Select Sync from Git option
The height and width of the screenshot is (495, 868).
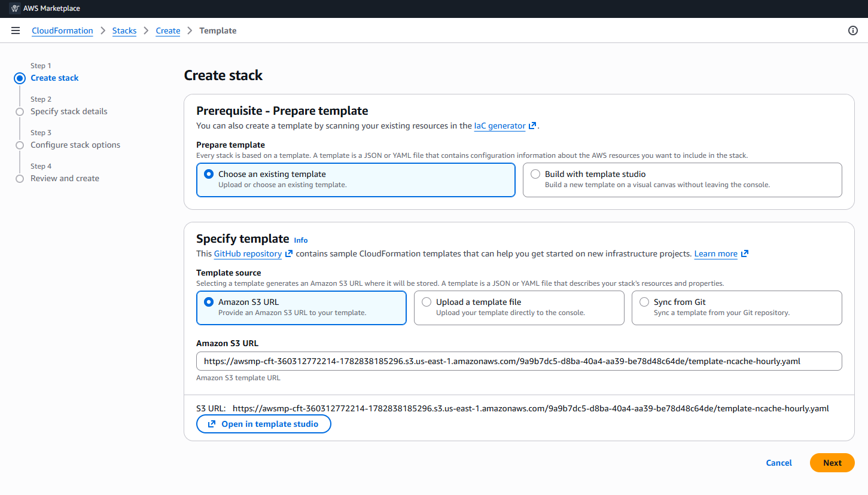tap(737, 307)
